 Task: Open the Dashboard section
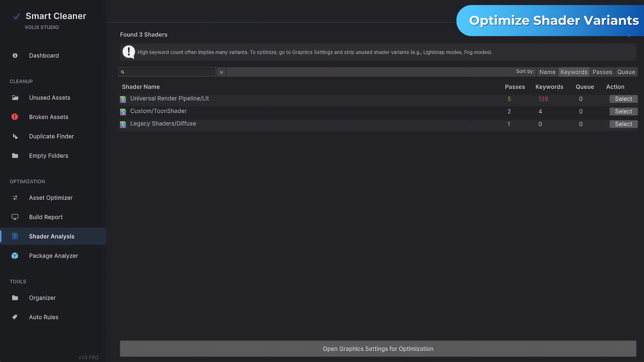[43, 55]
